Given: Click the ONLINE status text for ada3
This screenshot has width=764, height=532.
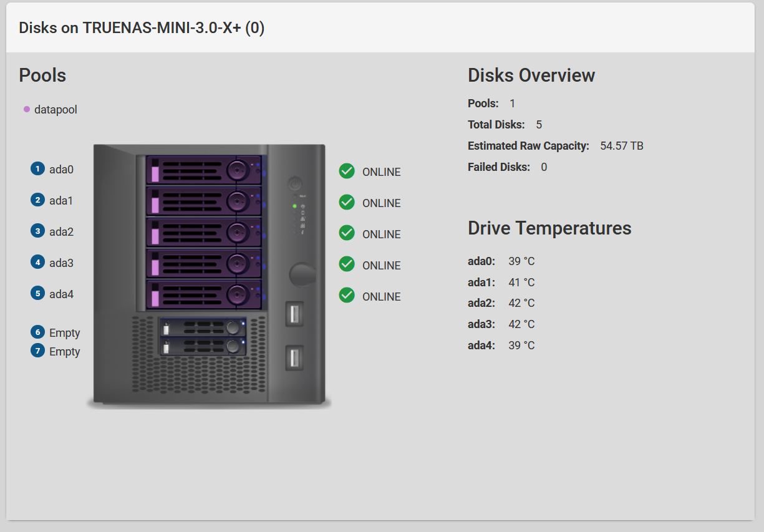Looking at the screenshot, I should pos(382,266).
